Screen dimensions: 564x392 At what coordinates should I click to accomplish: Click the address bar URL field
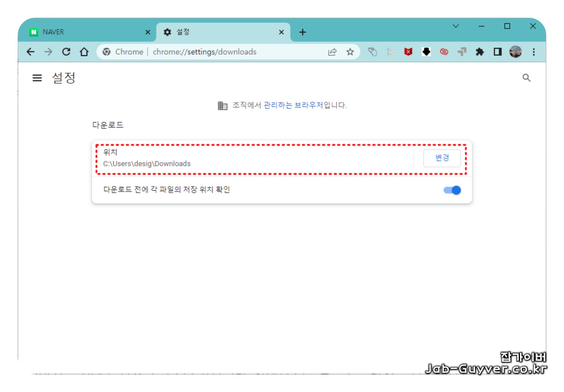click(235, 52)
